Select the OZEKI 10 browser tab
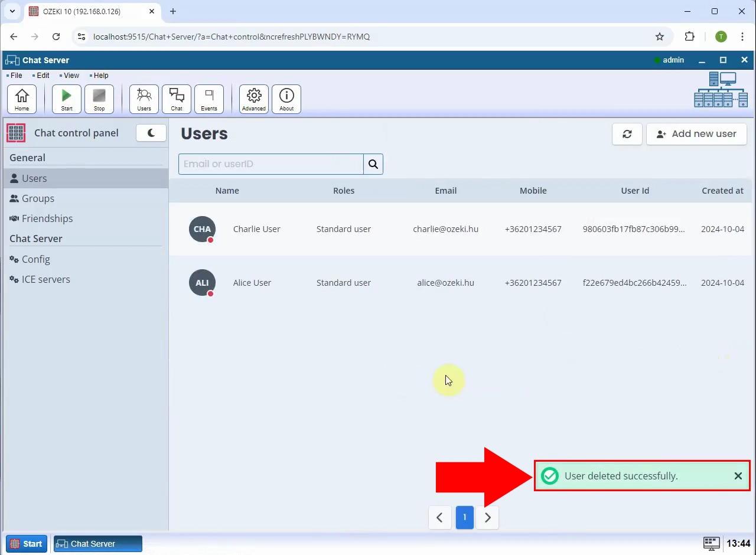 (x=93, y=11)
